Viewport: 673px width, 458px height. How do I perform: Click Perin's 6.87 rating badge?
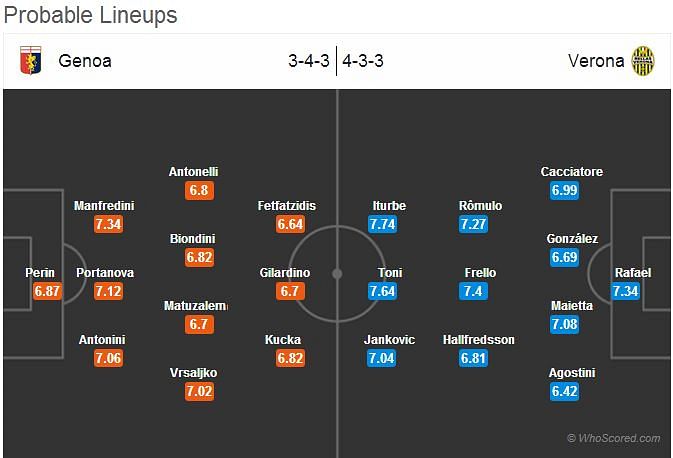tap(49, 291)
